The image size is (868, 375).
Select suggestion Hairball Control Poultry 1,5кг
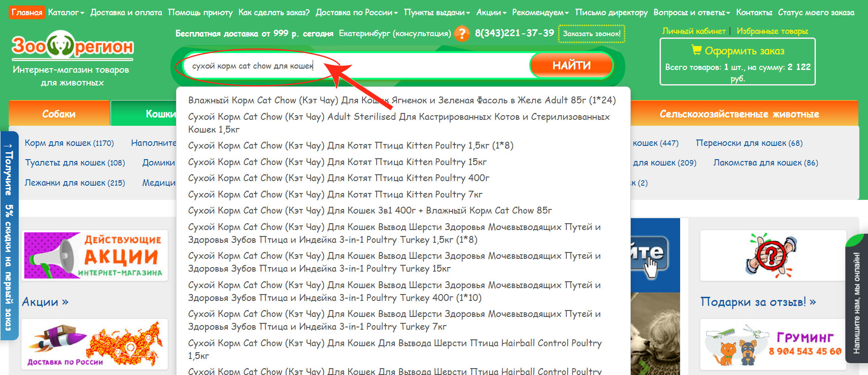(x=395, y=349)
